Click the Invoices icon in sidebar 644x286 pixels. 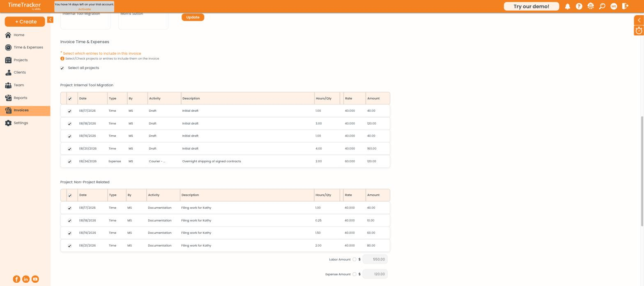8,111
